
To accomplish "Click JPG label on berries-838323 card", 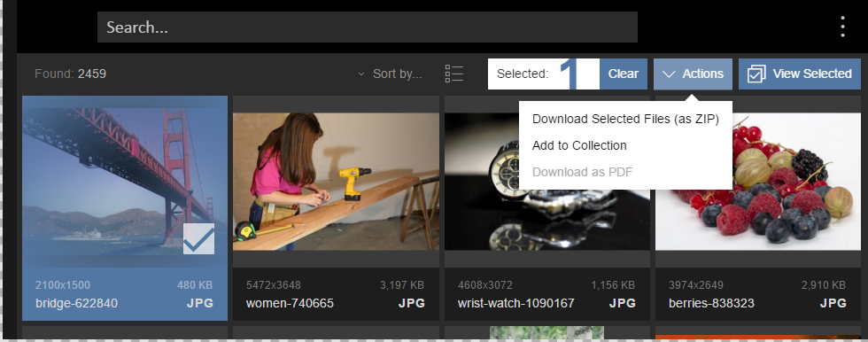I will click(833, 303).
